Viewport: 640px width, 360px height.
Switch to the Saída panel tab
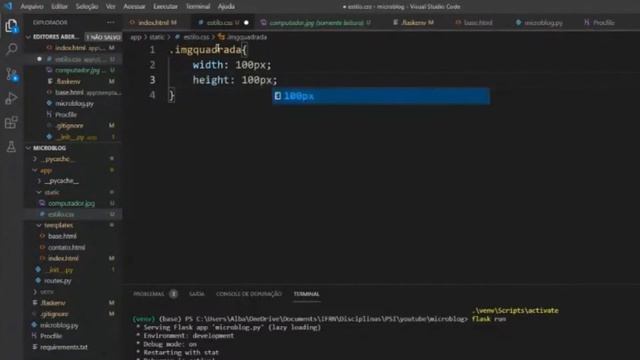click(197, 294)
